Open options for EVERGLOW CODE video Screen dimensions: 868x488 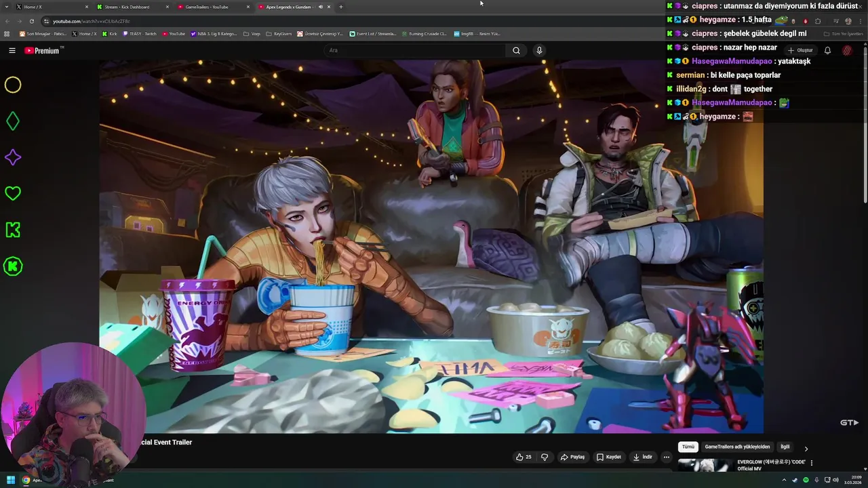tap(812, 463)
